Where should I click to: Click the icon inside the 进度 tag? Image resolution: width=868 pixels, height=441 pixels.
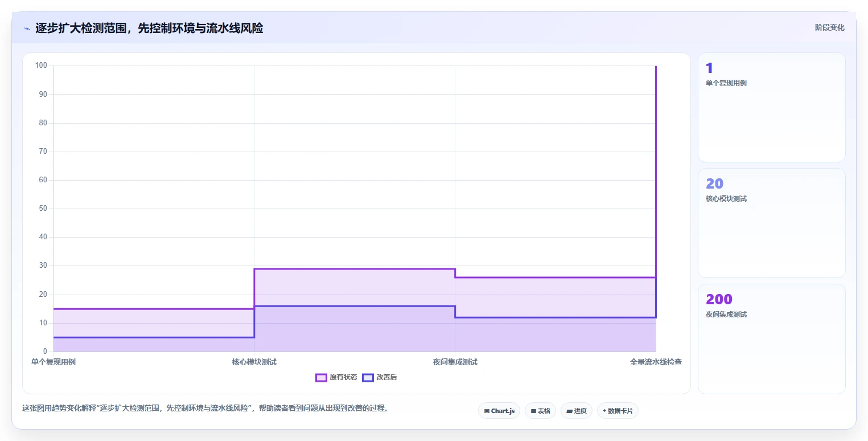click(x=570, y=411)
